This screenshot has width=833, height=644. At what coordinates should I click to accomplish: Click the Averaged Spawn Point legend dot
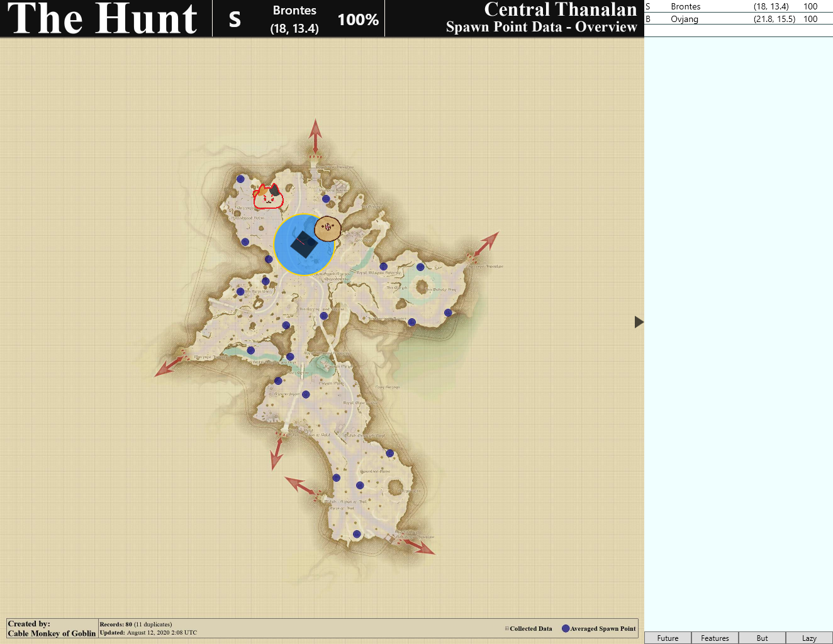[566, 628]
